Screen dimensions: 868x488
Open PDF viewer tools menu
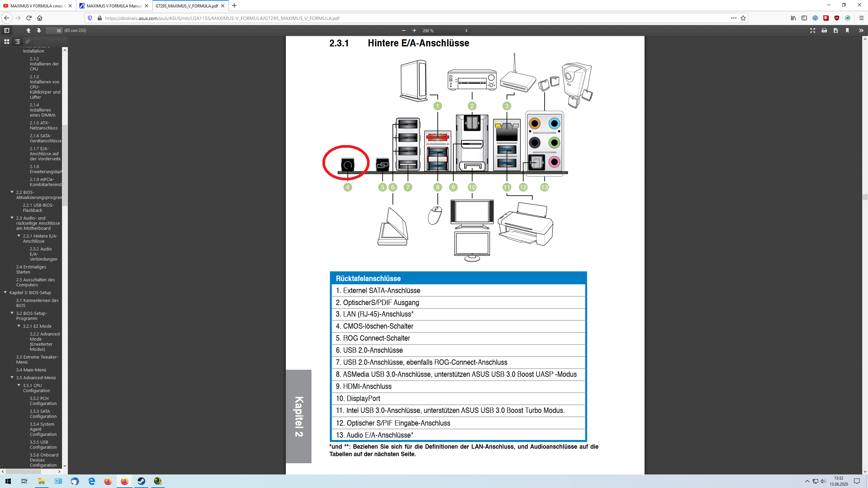(861, 30)
